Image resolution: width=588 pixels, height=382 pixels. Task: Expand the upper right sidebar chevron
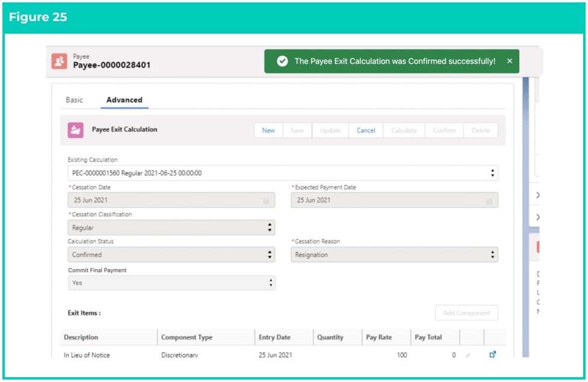click(538, 195)
